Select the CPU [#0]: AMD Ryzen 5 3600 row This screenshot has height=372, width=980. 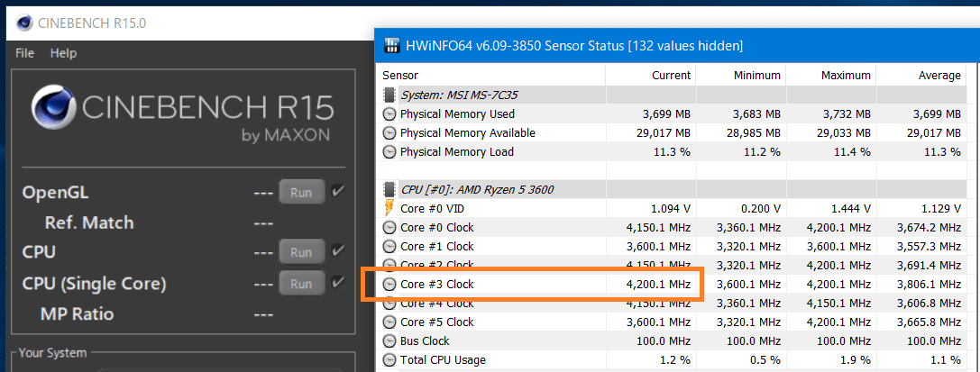point(673,189)
